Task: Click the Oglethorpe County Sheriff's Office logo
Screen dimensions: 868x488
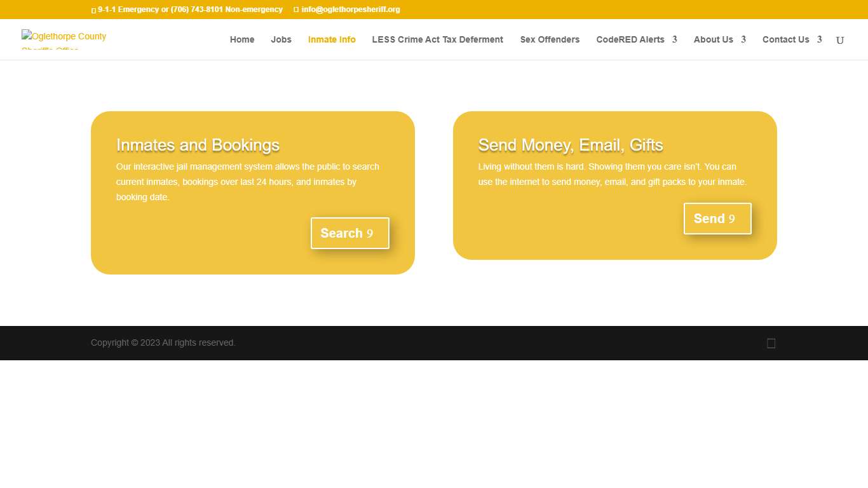Action: click(64, 39)
